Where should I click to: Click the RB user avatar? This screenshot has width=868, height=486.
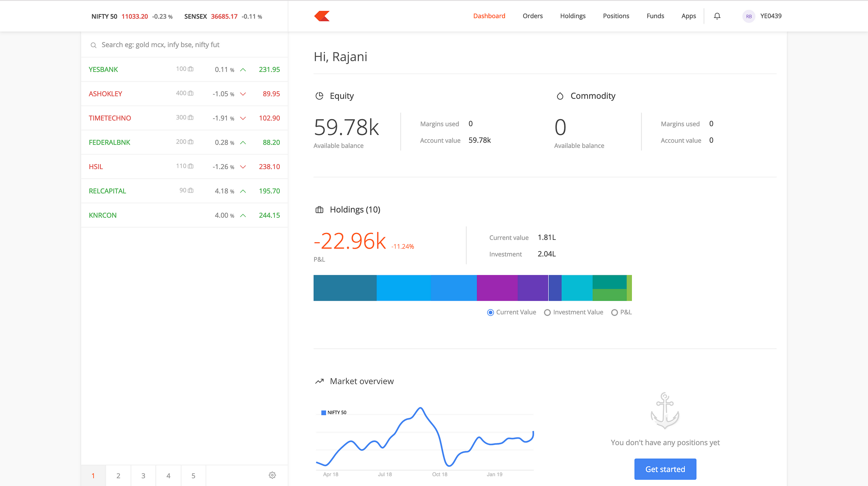pyautogui.click(x=749, y=16)
